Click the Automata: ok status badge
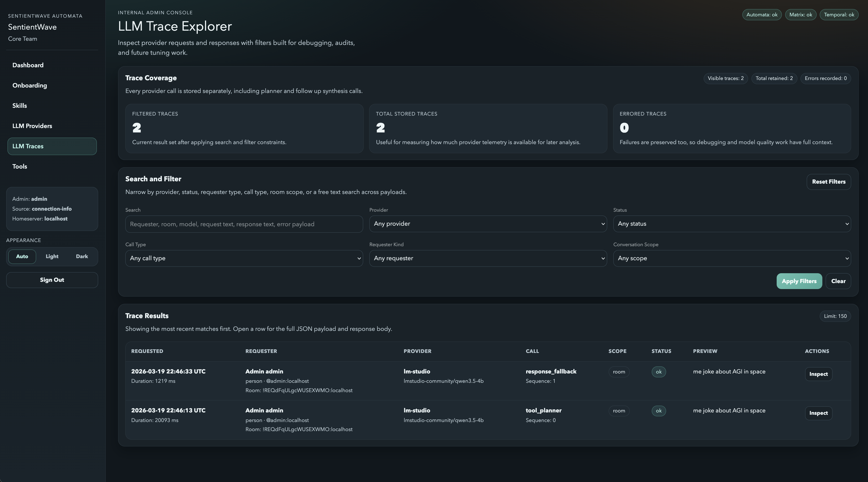This screenshot has width=868, height=482. 762,15
